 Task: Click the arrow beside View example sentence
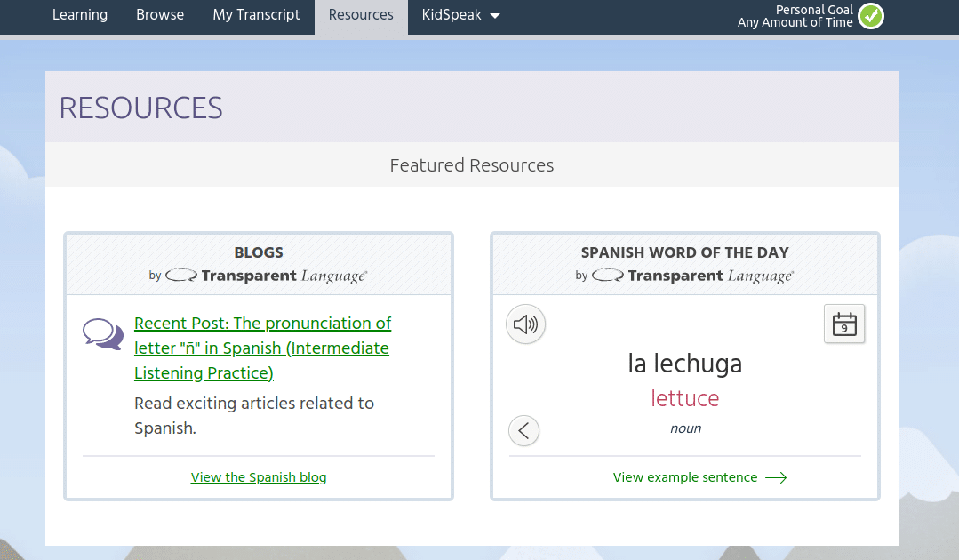(x=776, y=478)
